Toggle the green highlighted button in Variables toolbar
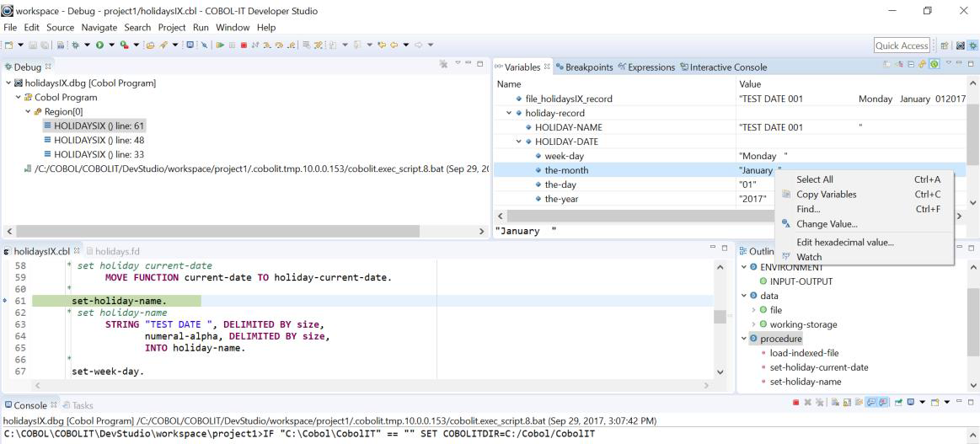The image size is (980, 444). click(x=934, y=64)
